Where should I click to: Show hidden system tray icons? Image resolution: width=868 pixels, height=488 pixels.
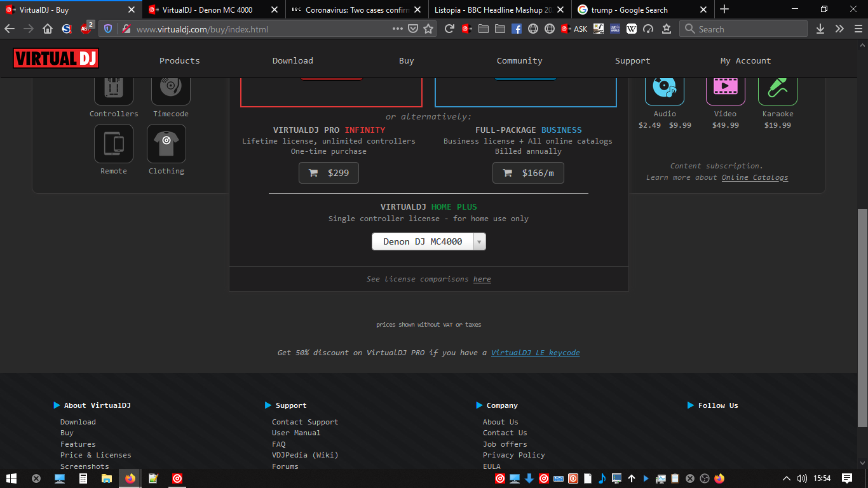[x=787, y=478]
